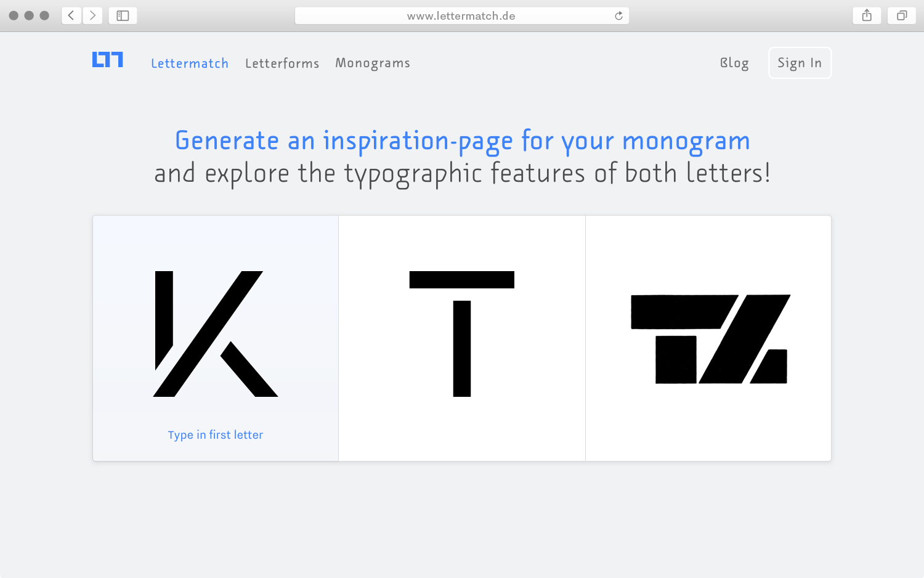924x578 pixels.
Task: Select the T letter tile
Action: click(x=462, y=338)
